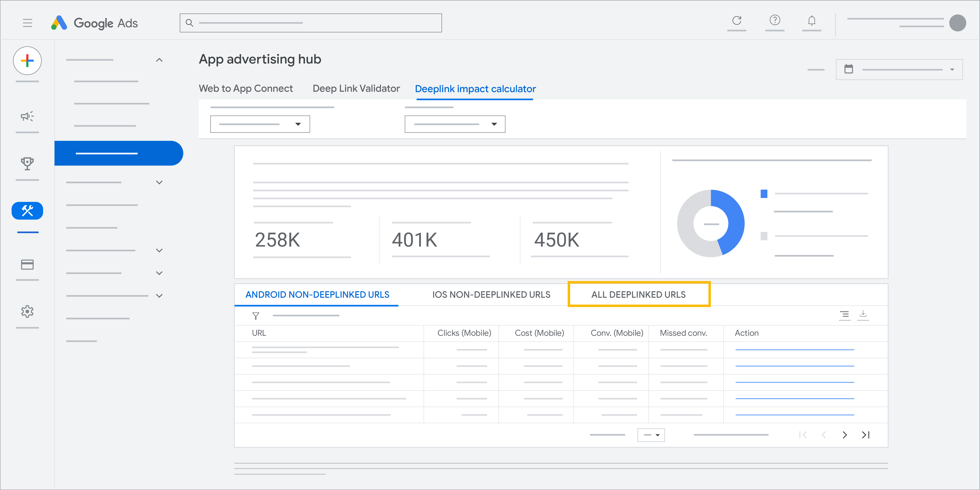Select All Deeplinked URLs tab
The image size is (980, 490).
638,294
